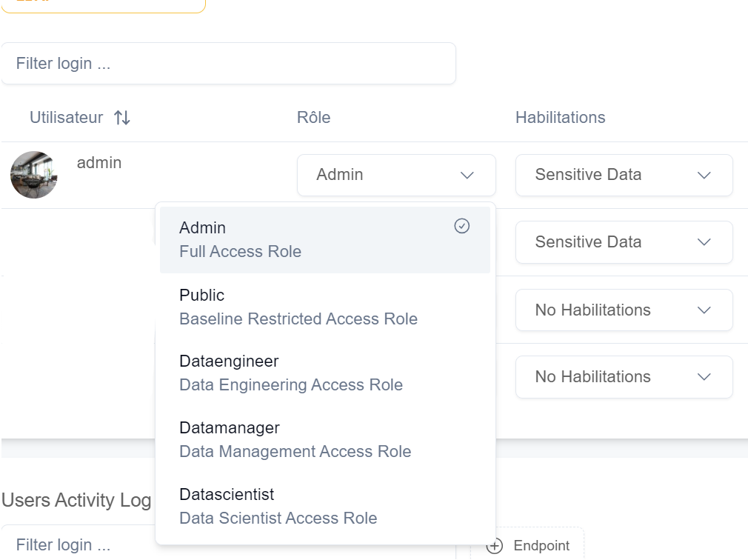Image resolution: width=748 pixels, height=560 pixels.
Task: Click the admin user avatar thumbnail
Action: pyautogui.click(x=34, y=175)
